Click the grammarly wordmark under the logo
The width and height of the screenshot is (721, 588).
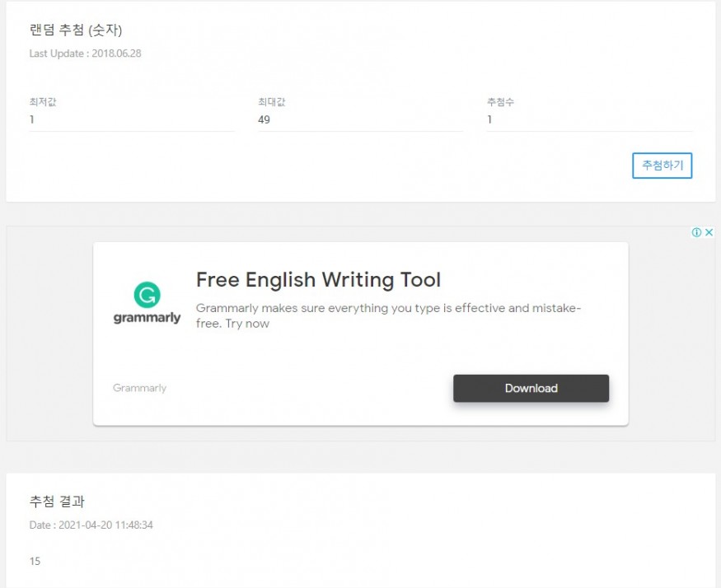click(147, 318)
